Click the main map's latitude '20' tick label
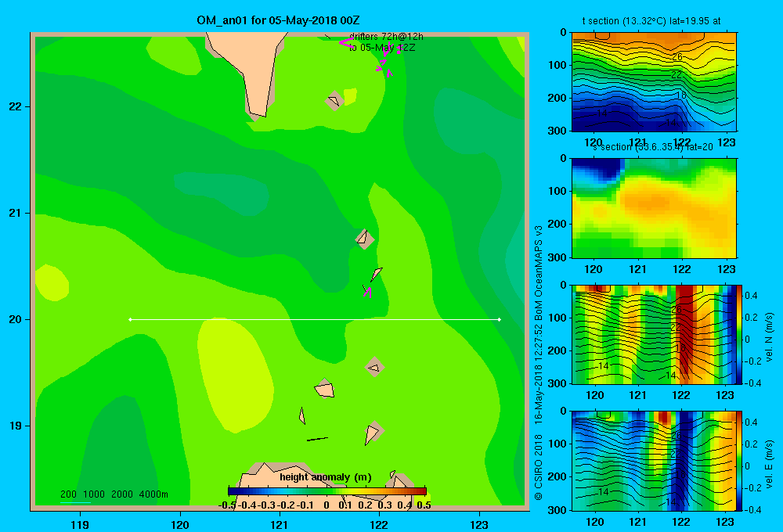The width and height of the screenshot is (783, 532). pos(15,319)
